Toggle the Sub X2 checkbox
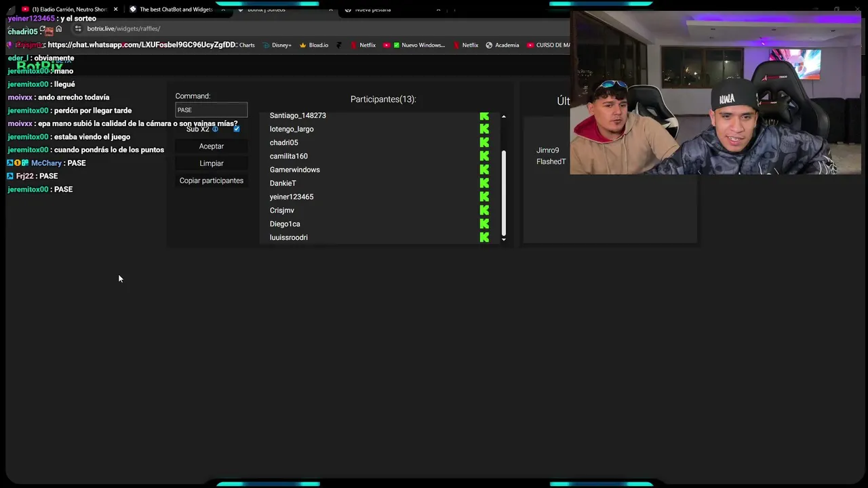The height and width of the screenshot is (488, 868). click(236, 129)
